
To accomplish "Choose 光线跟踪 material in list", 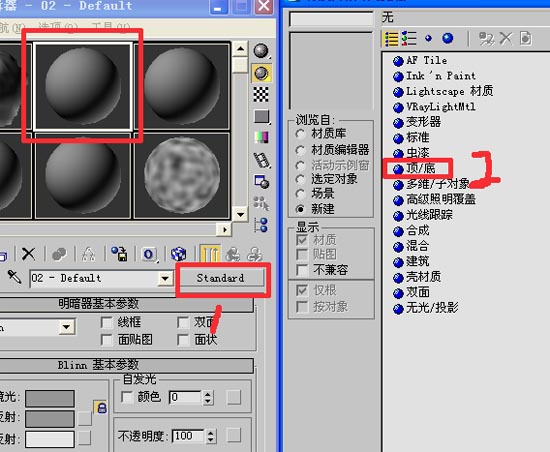I will tap(423, 215).
